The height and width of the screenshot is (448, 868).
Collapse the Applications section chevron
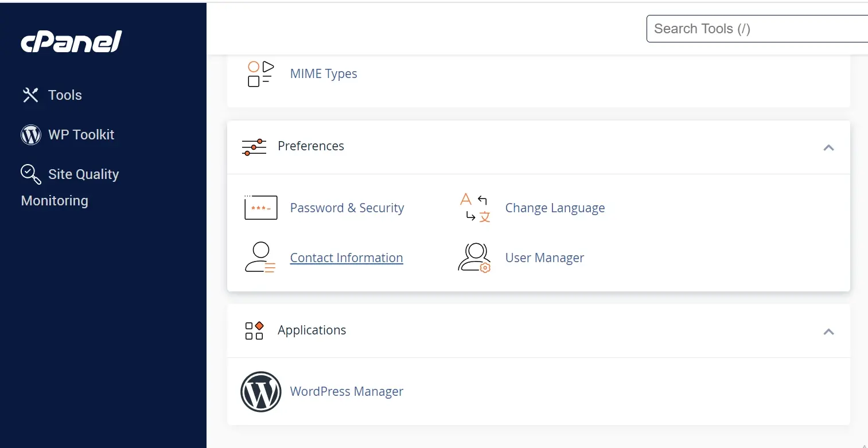click(x=828, y=332)
